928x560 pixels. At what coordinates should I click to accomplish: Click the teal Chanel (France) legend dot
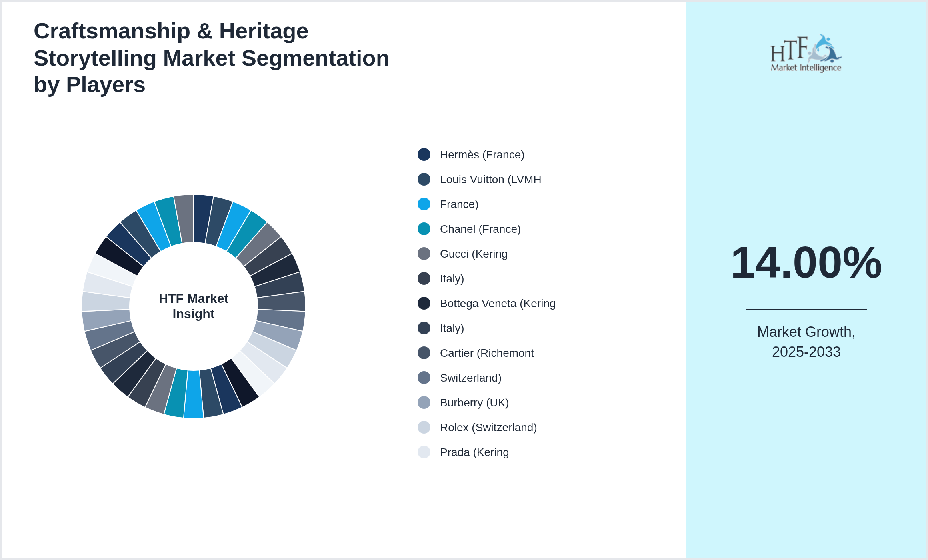[424, 229]
